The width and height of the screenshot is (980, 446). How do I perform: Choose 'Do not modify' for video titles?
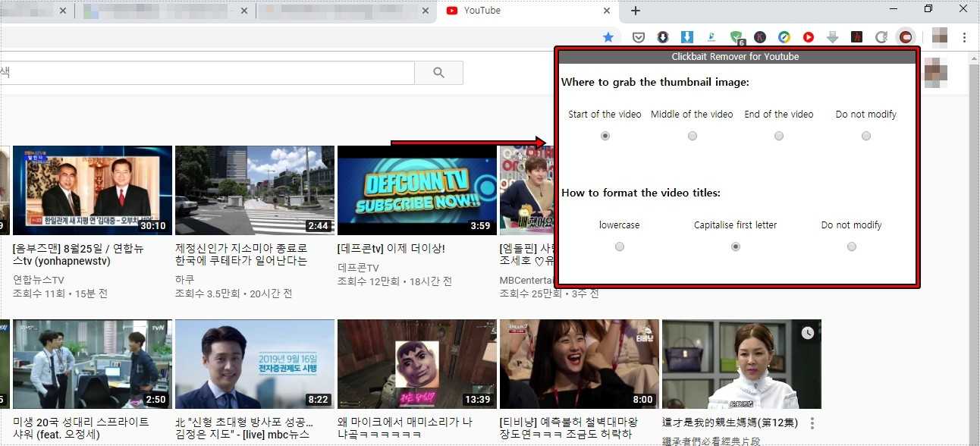click(852, 247)
